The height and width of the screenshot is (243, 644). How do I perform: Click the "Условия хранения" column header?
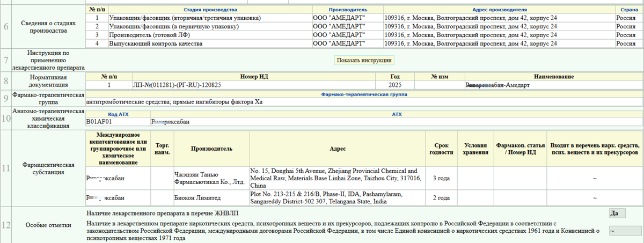tap(474, 149)
